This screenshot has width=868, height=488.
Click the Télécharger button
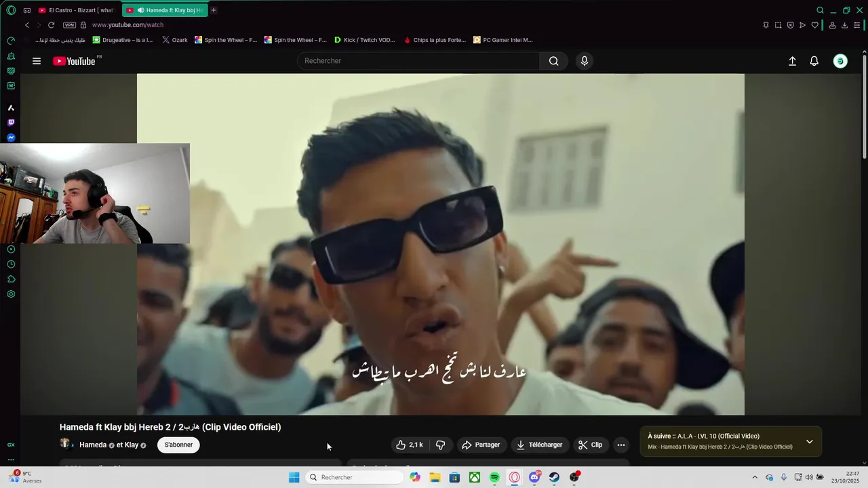540,445
